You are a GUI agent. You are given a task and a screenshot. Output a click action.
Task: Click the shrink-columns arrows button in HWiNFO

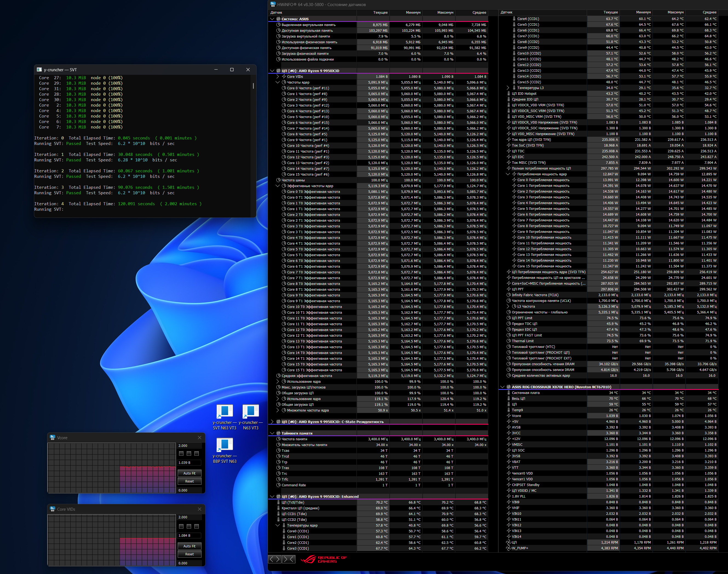click(289, 559)
